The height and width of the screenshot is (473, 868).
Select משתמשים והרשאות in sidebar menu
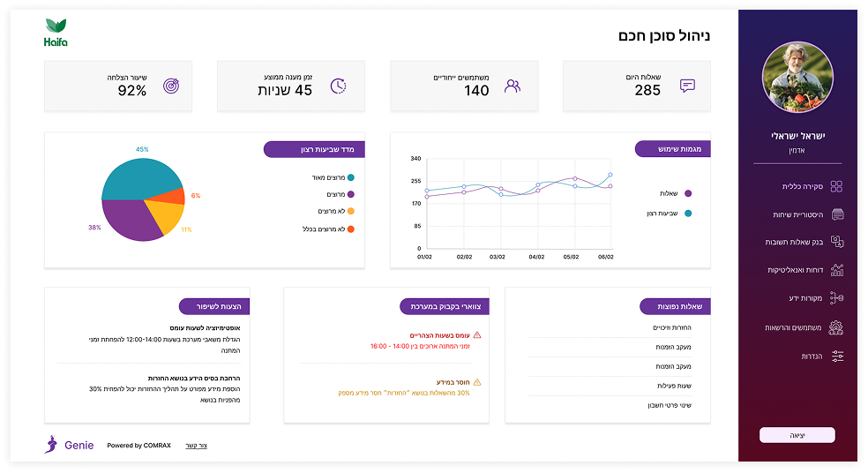[x=793, y=327]
